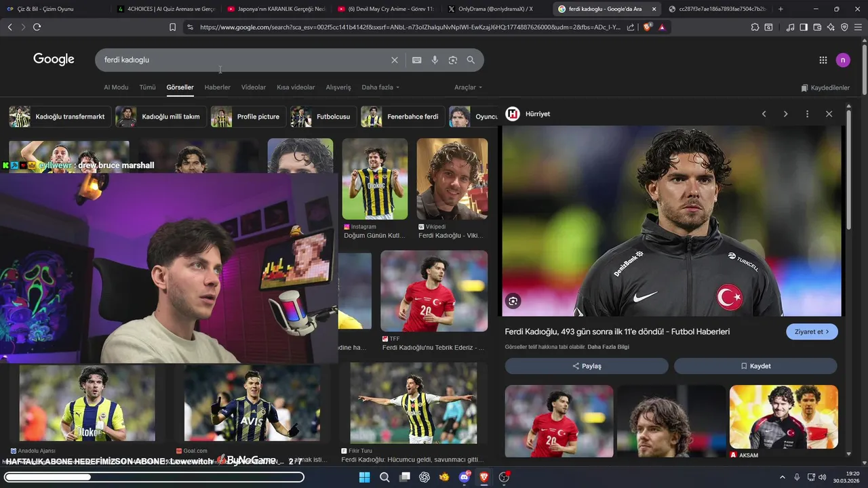Select the Profile picture filter chip
The width and height of the screenshot is (868, 488).
point(248,117)
